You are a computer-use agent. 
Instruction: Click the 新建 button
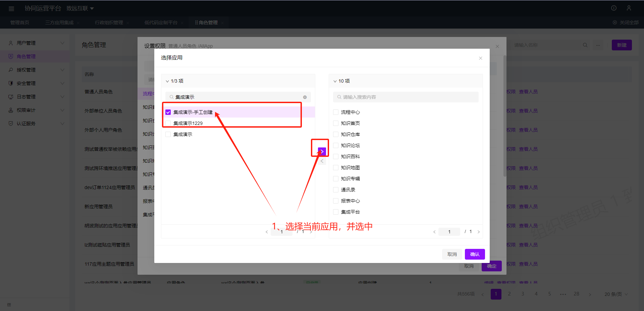click(622, 45)
